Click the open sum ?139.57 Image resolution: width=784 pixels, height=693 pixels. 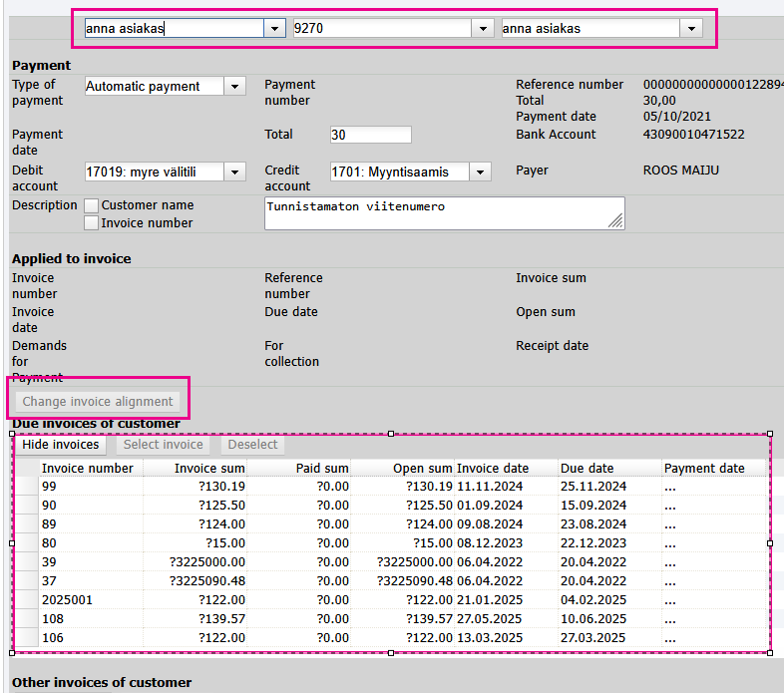point(429,619)
